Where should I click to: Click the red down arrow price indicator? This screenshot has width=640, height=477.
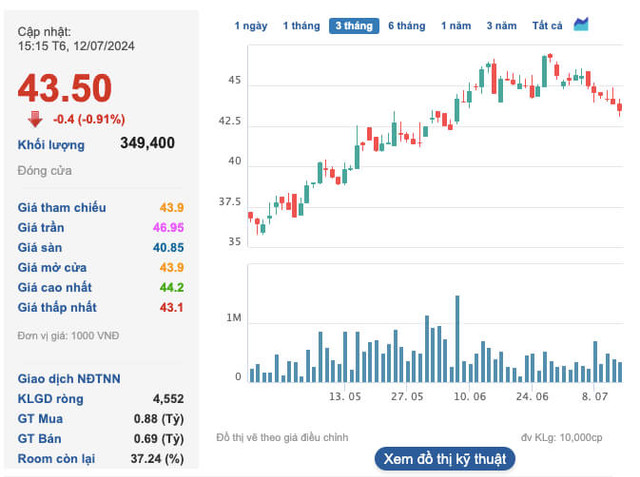[x=35, y=119]
